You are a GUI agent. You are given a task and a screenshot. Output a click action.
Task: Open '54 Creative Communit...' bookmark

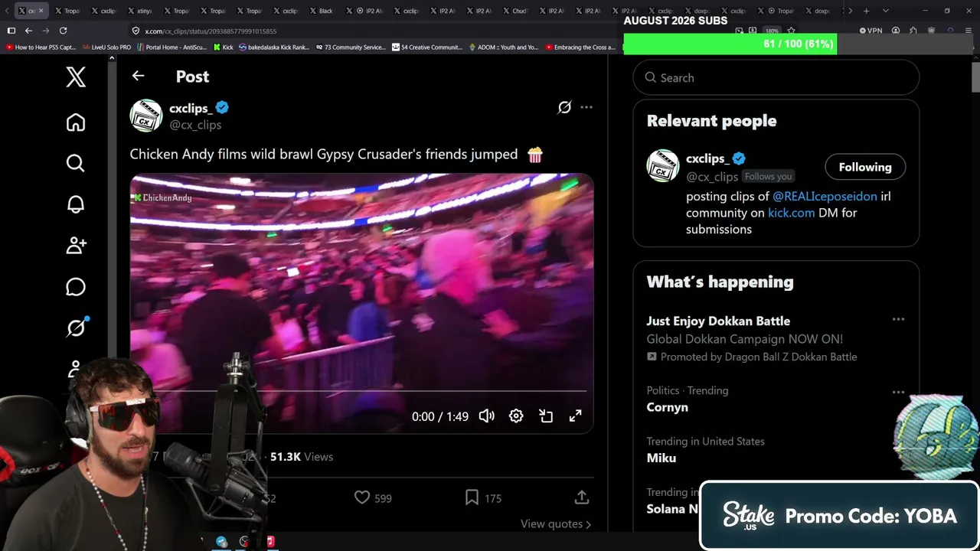pyautogui.click(x=427, y=47)
